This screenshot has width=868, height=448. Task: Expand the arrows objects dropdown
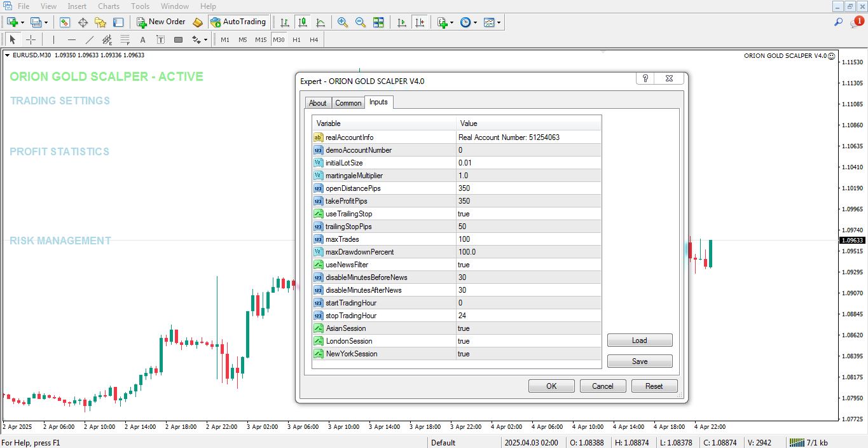205,40
